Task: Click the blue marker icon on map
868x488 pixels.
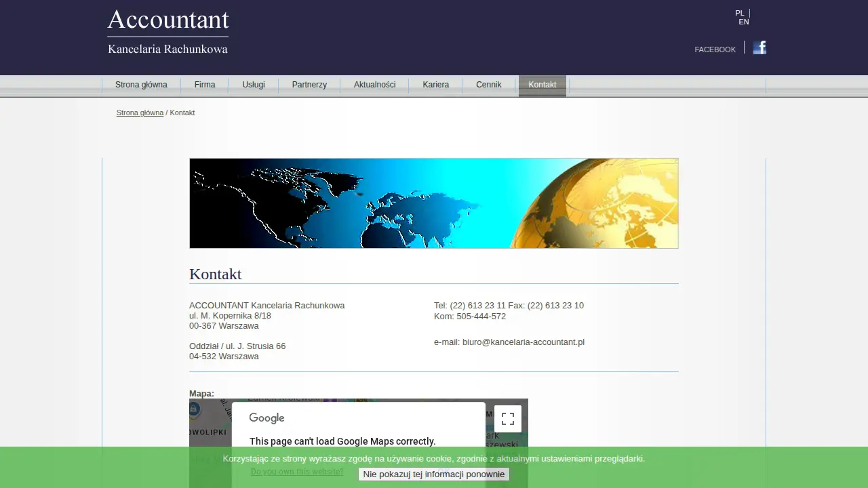Action: coord(194,409)
